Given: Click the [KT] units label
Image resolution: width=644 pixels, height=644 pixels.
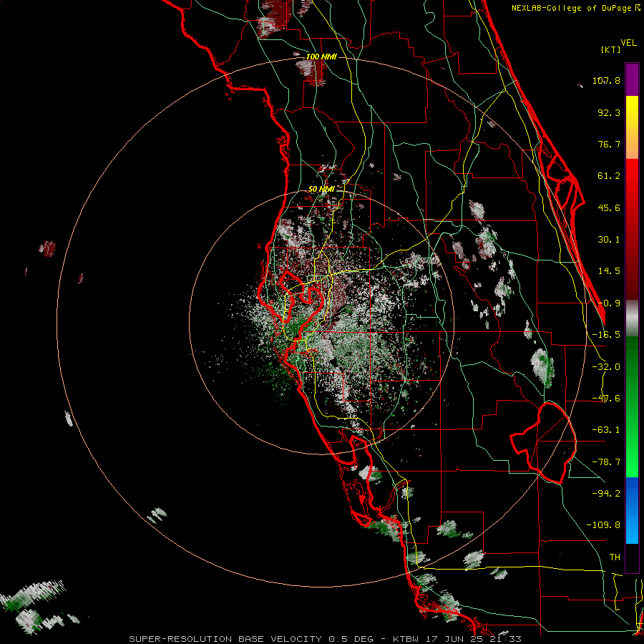Looking at the screenshot, I should point(610,49).
